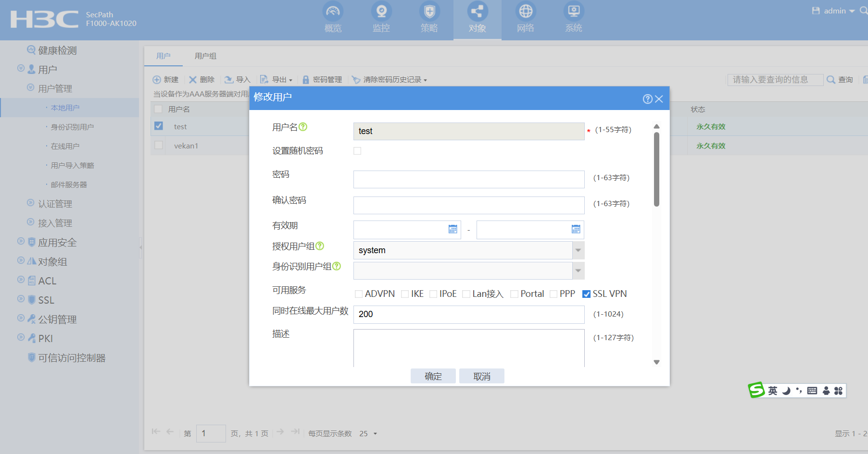Click the dialog's vertical scrollbar thumb

[656, 169]
